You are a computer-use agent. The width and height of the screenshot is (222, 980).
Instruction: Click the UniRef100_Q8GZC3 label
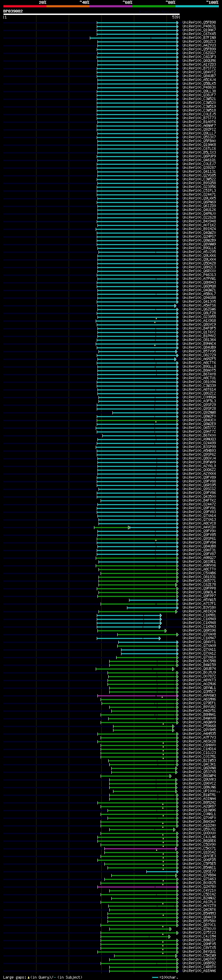199,41
